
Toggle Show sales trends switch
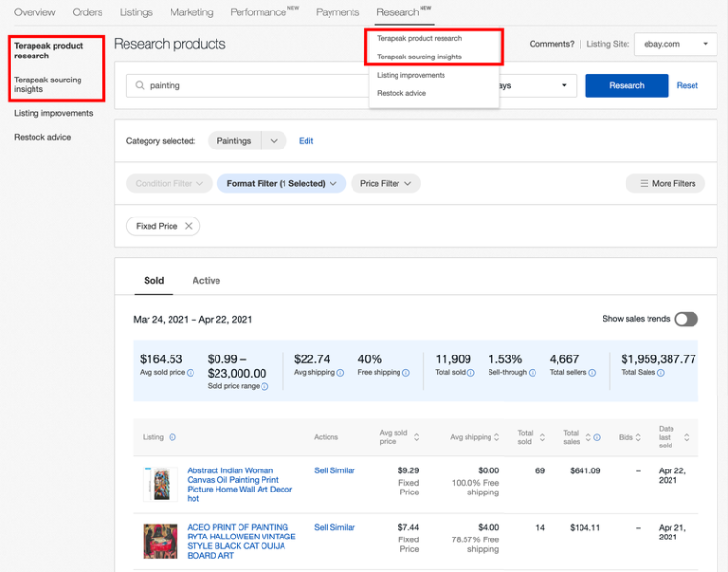point(686,319)
